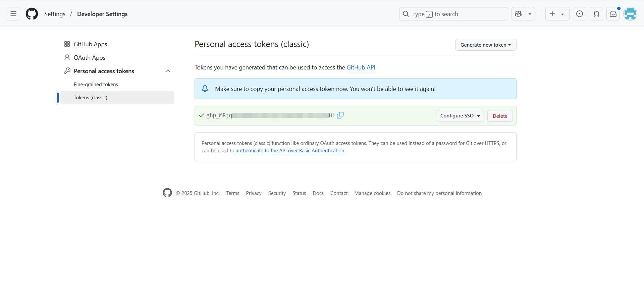Open GitHub Copilot chat

(x=518, y=14)
